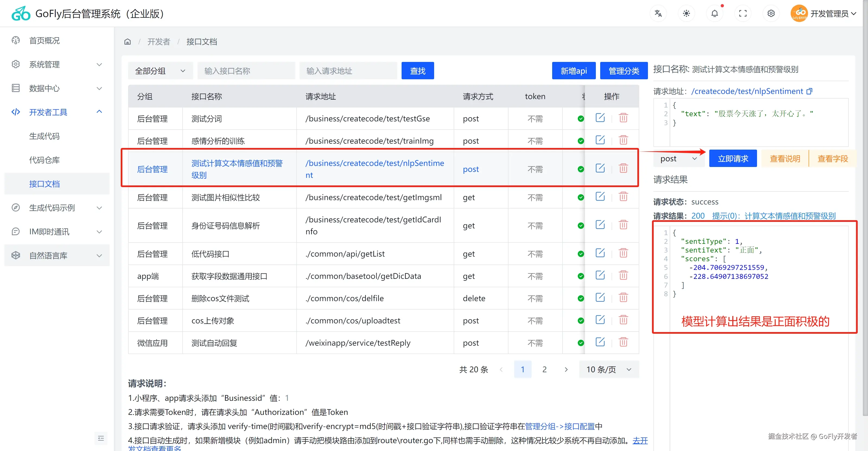Viewport: 868px width, 451px height.
Task: Click the 输入接口名称 search field
Action: point(246,71)
